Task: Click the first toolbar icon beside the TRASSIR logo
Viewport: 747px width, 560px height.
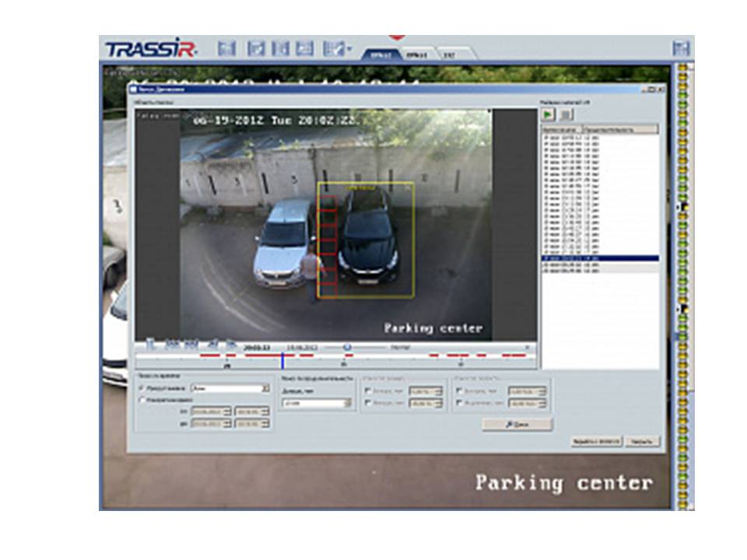Action: click(x=226, y=48)
